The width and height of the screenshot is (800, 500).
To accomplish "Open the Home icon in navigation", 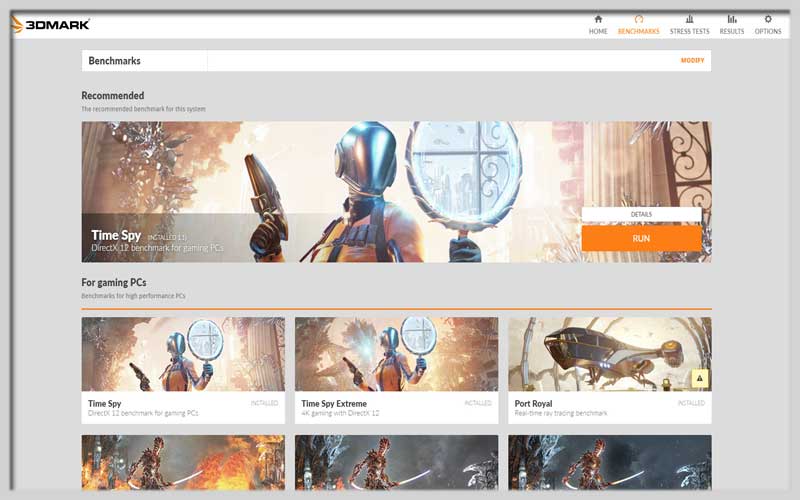I will click(x=598, y=19).
